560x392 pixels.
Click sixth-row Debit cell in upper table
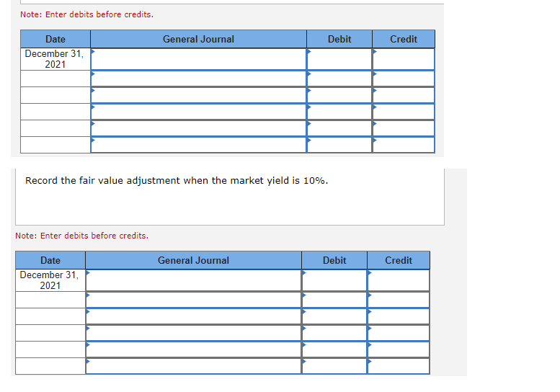339,145
